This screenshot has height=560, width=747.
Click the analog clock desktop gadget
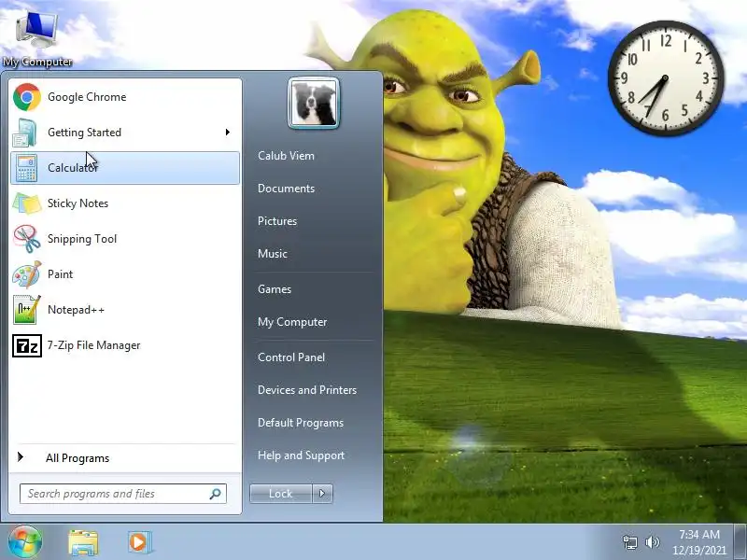666,77
